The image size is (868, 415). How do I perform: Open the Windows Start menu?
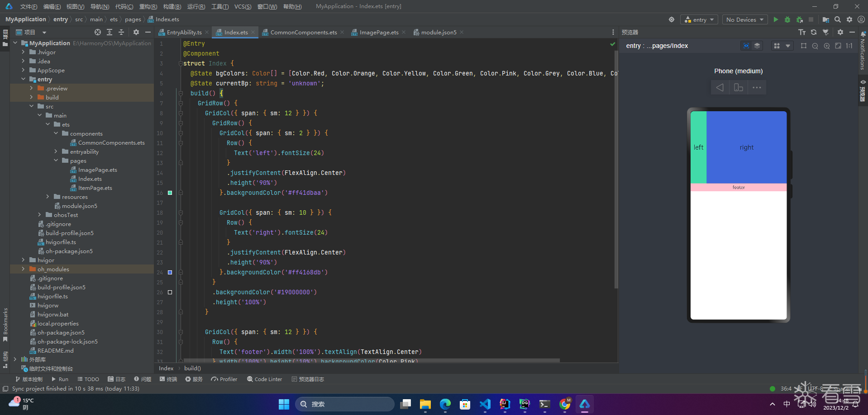coord(284,404)
